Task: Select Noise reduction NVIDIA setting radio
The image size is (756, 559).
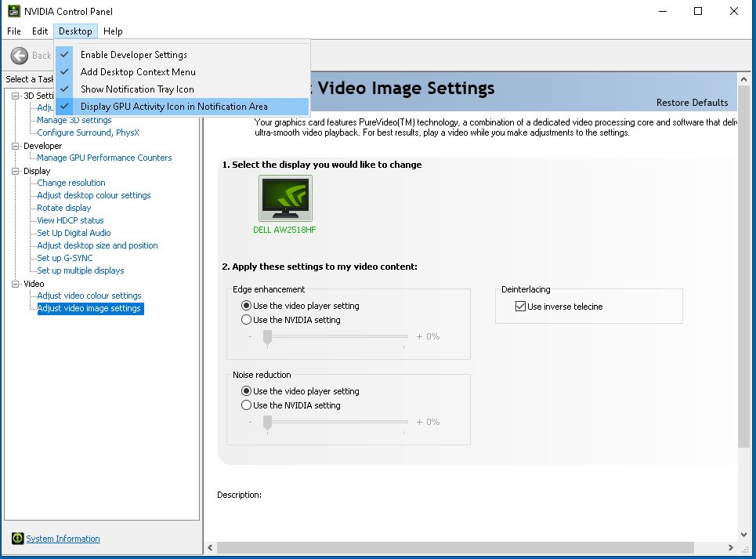Action: click(x=246, y=405)
